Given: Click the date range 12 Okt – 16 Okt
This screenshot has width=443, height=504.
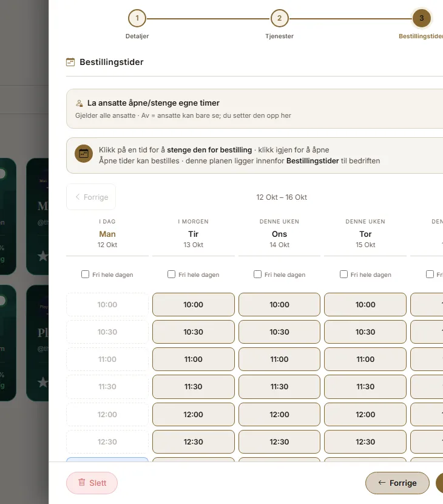Looking at the screenshot, I should (282, 197).
